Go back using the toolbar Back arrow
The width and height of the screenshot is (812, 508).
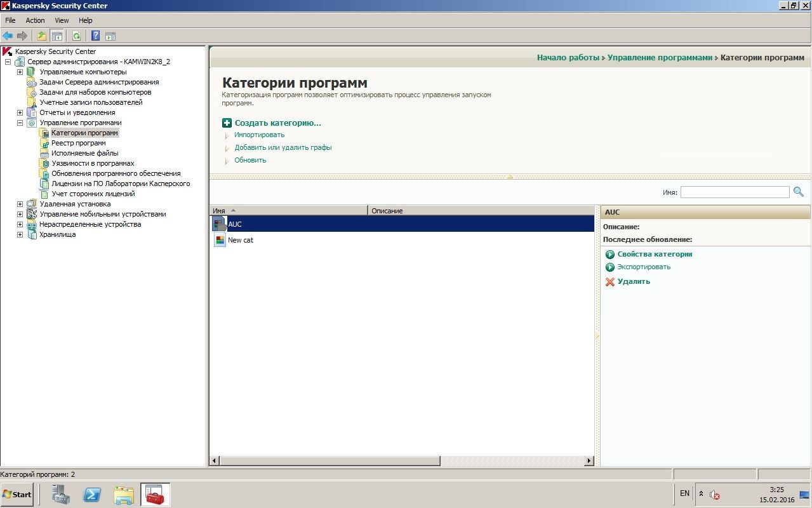[x=8, y=36]
